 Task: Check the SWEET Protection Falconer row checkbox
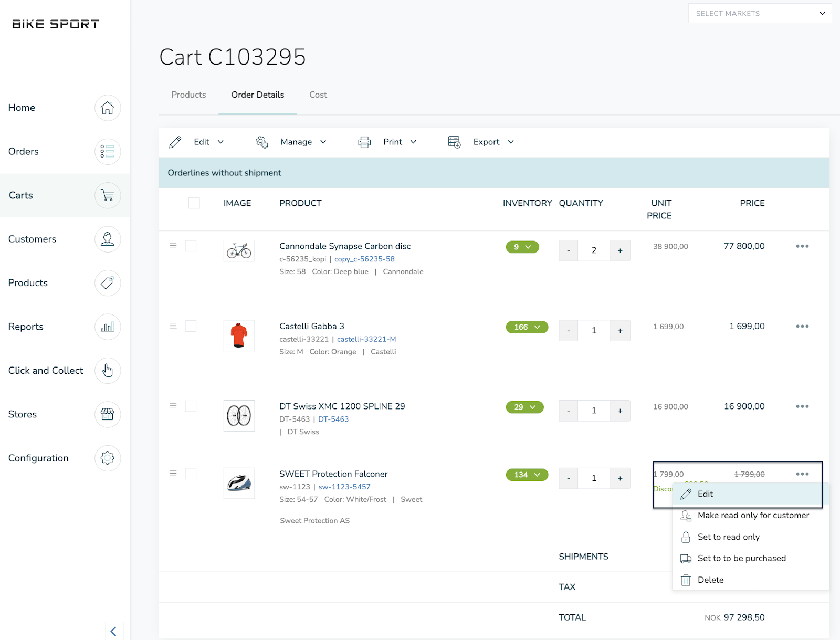click(x=191, y=474)
